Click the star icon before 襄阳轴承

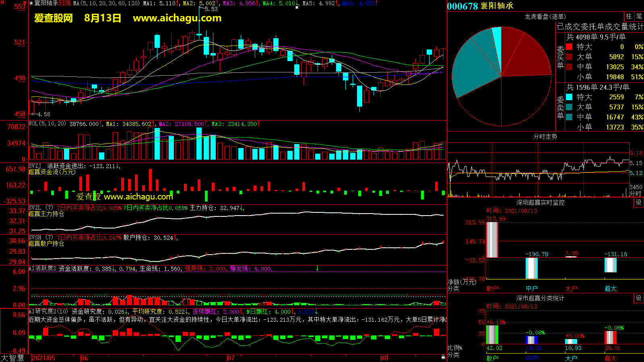tap(31, 3)
